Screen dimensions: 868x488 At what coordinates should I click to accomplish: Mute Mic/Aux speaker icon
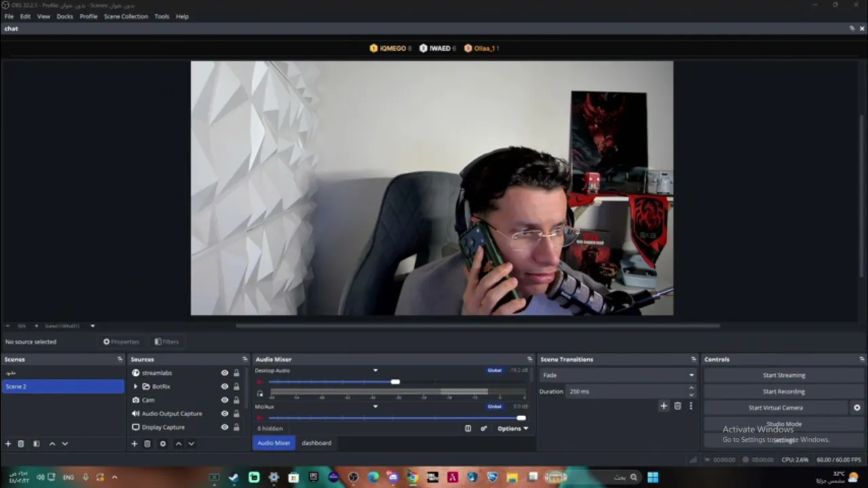point(260,418)
